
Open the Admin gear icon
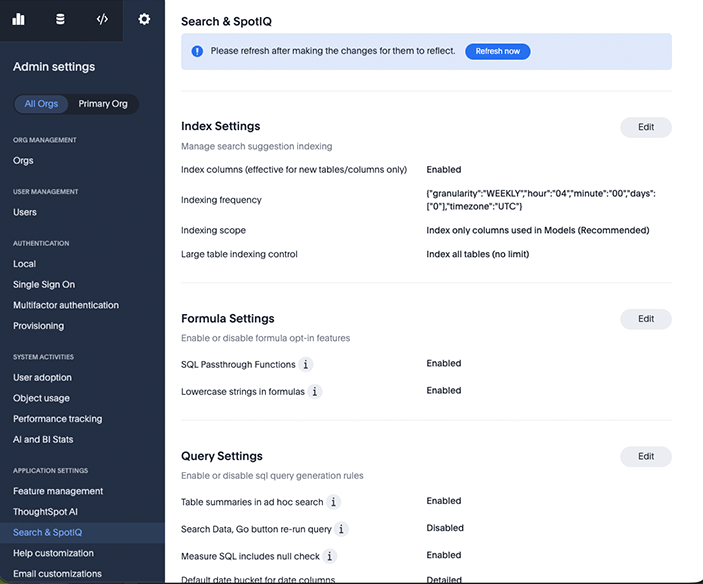pos(144,19)
